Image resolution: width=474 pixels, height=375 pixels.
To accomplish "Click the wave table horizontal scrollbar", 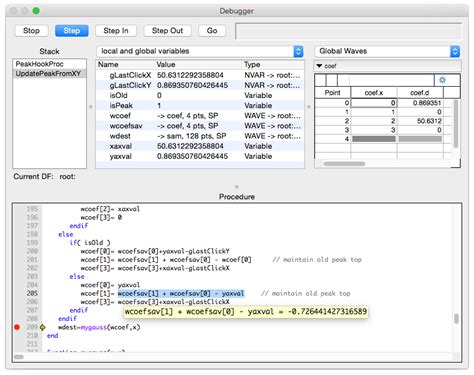I will coord(344,164).
